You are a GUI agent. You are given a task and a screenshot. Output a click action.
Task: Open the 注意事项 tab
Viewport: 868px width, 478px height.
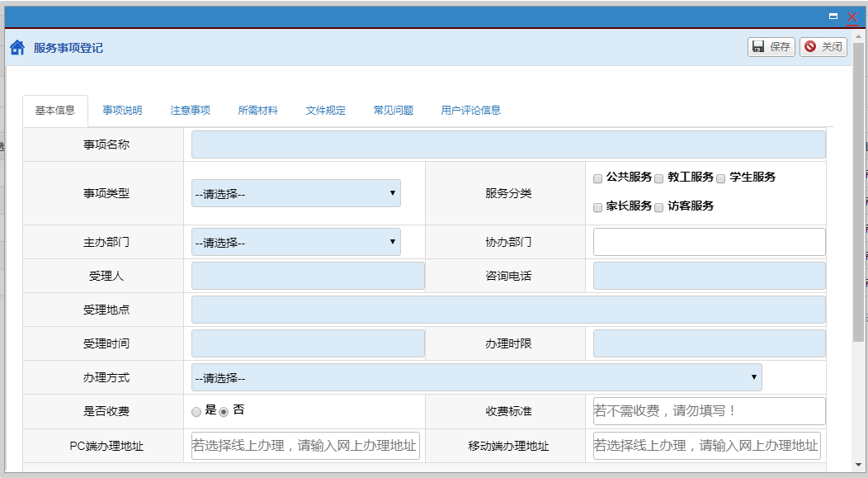(190, 111)
